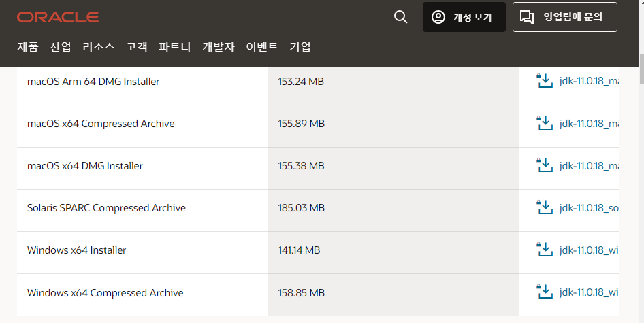This screenshot has width=644, height=323.
Task: Open the 고객 menu
Action: point(137,47)
